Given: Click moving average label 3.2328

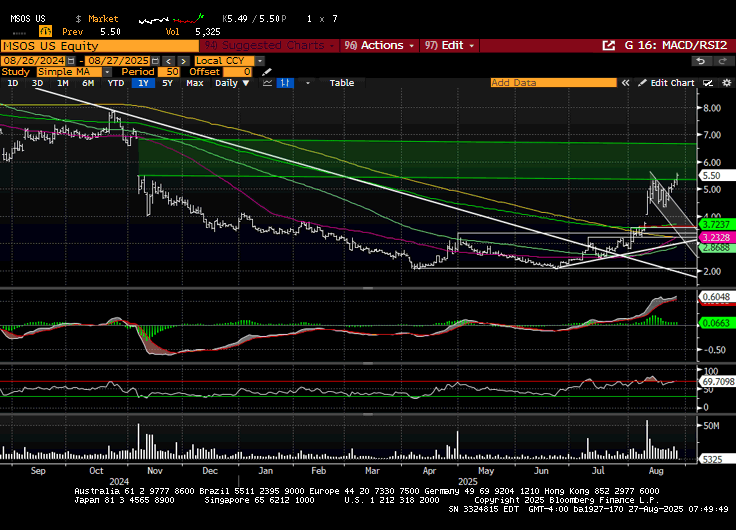Looking at the screenshot, I should pyautogui.click(x=717, y=238).
